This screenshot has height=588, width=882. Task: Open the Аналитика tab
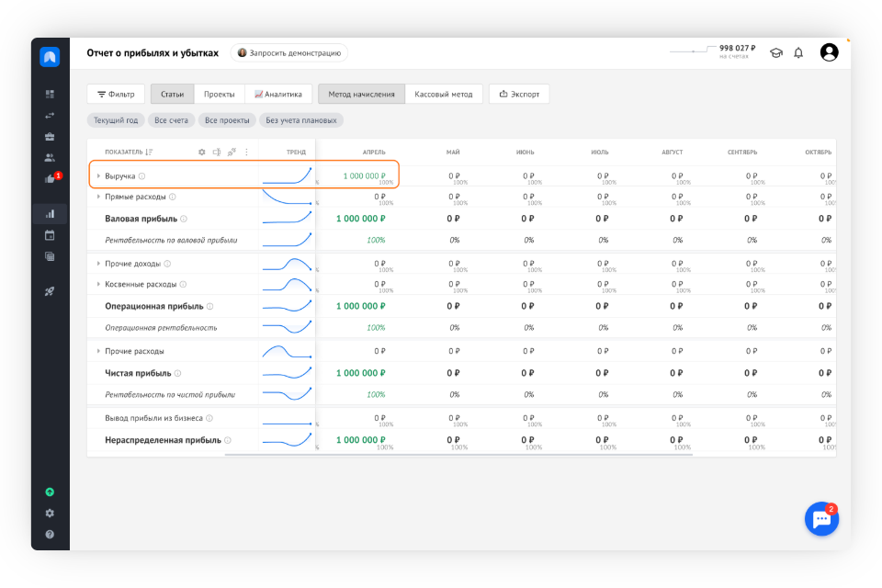(x=278, y=94)
